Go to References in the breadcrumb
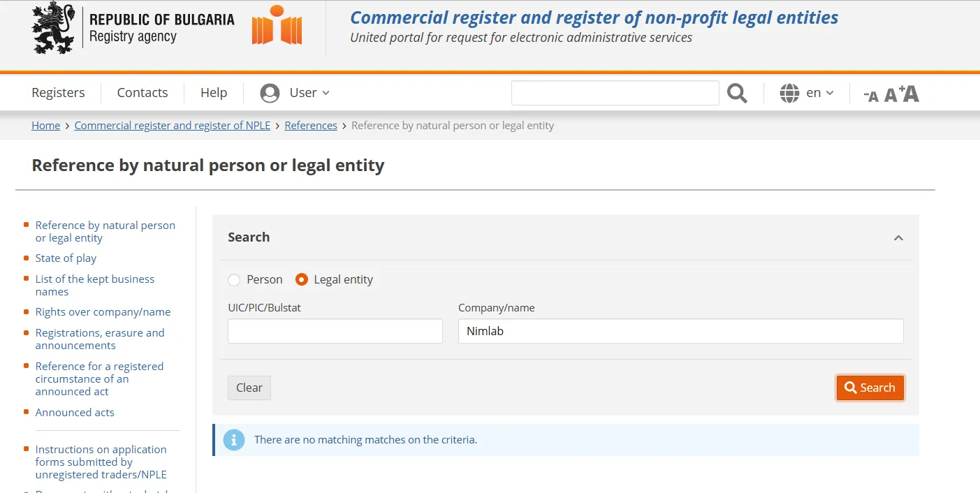Viewport: 980px width, 493px height. click(311, 126)
